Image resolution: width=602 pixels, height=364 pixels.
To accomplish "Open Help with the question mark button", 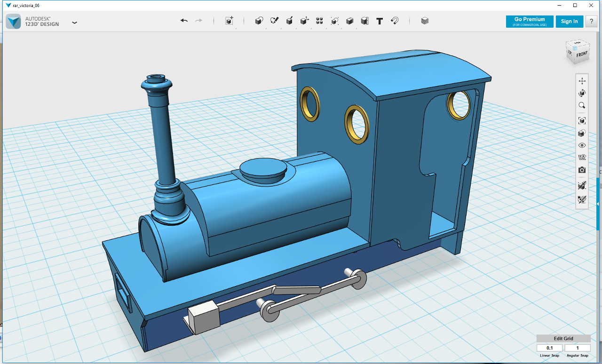I will [591, 22].
